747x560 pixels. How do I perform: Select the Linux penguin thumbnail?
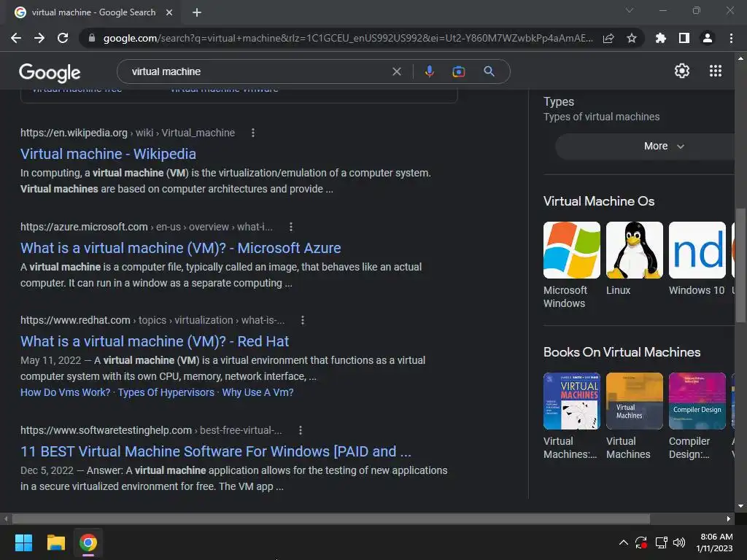click(634, 250)
